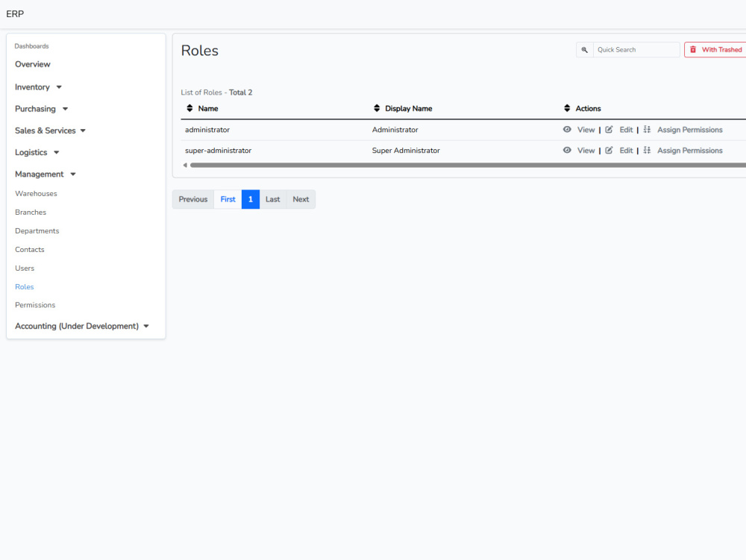This screenshot has width=746, height=560.
Task: Click sort arrows beside Actions header
Action: click(x=567, y=108)
